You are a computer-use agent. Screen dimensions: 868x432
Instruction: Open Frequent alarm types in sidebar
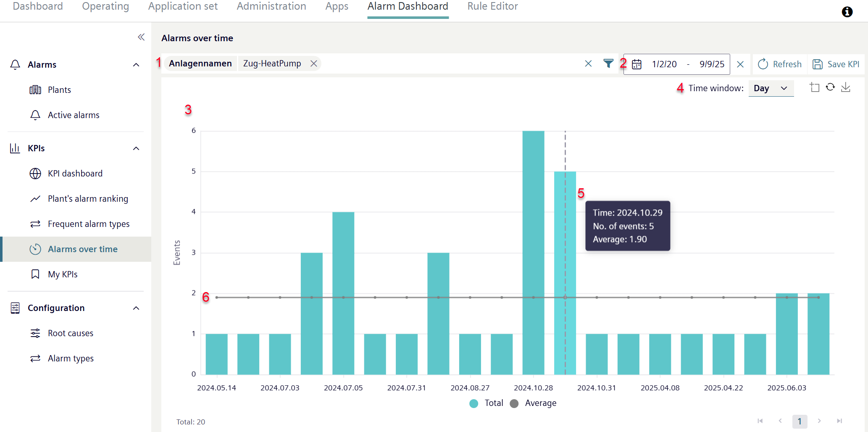coord(88,224)
